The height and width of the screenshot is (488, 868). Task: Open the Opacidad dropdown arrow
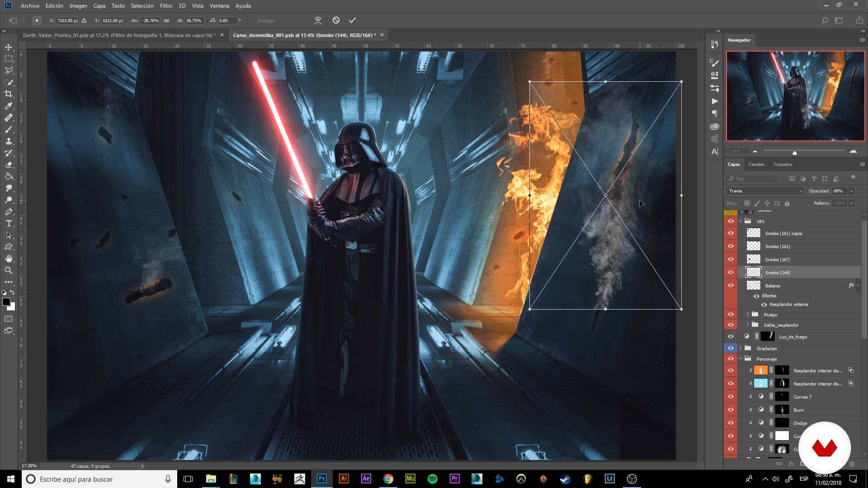(851, 191)
